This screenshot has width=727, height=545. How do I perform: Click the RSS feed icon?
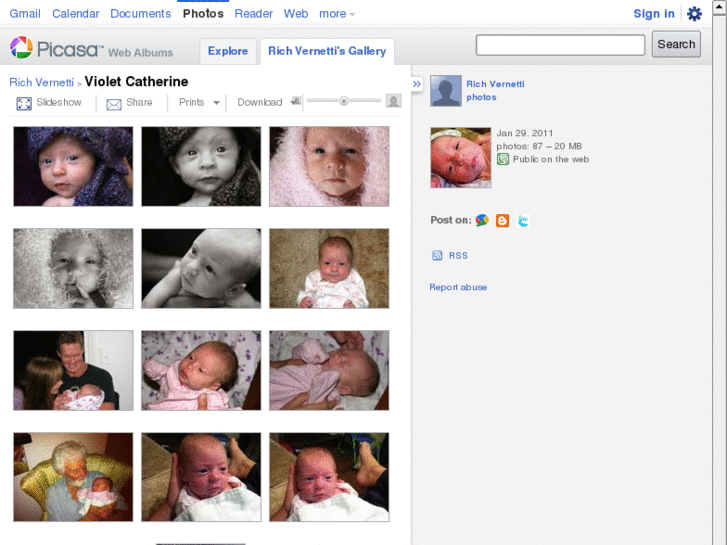pyautogui.click(x=437, y=256)
